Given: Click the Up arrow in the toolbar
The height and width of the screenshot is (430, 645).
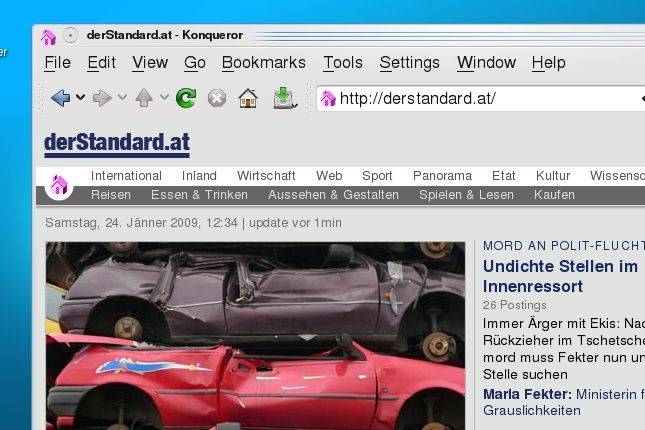Looking at the screenshot, I should pos(144,98).
